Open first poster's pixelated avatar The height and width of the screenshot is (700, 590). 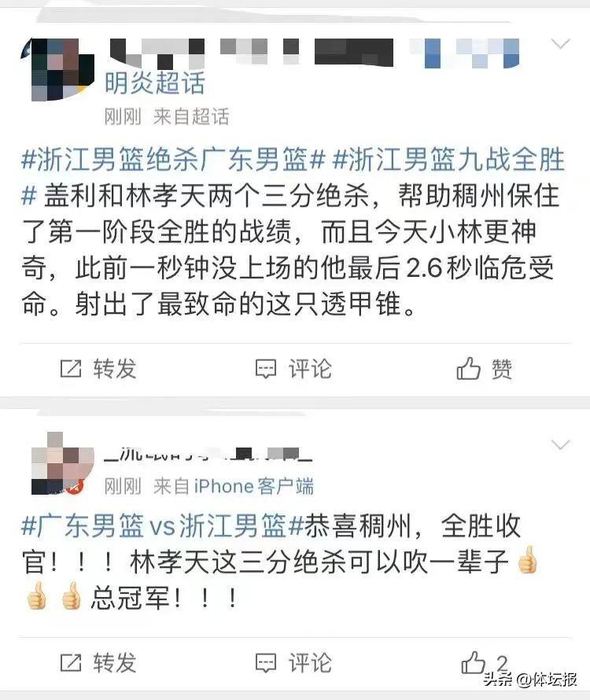[57, 69]
